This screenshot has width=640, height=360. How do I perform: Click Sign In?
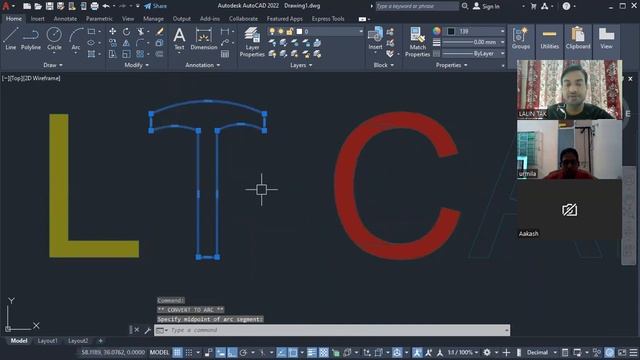(x=486, y=6)
